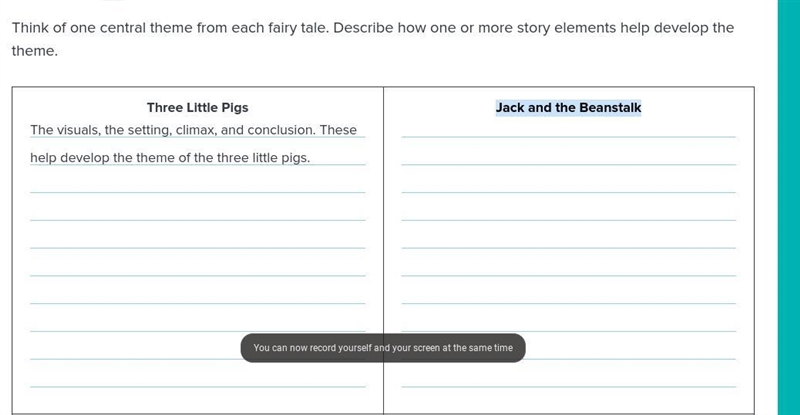Image resolution: width=800 pixels, height=415 pixels.
Task: Dismiss the 'You can now record yourself' notification
Action: (x=383, y=348)
